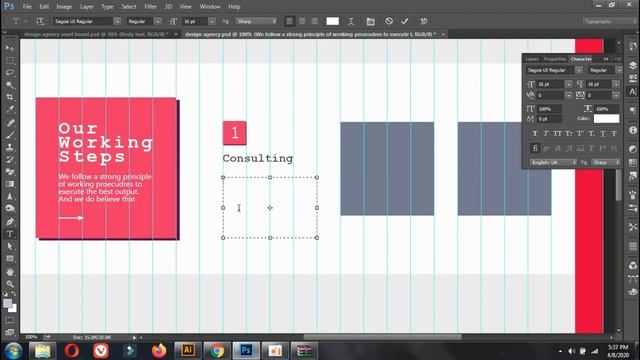640x360 pixels.
Task: Click text color swatch in options bar
Action: click(332, 21)
